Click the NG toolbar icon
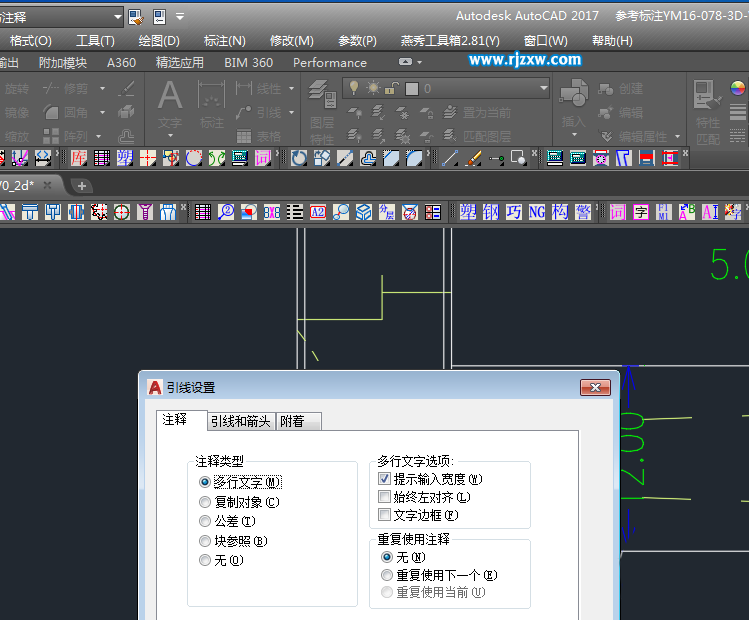 537,212
